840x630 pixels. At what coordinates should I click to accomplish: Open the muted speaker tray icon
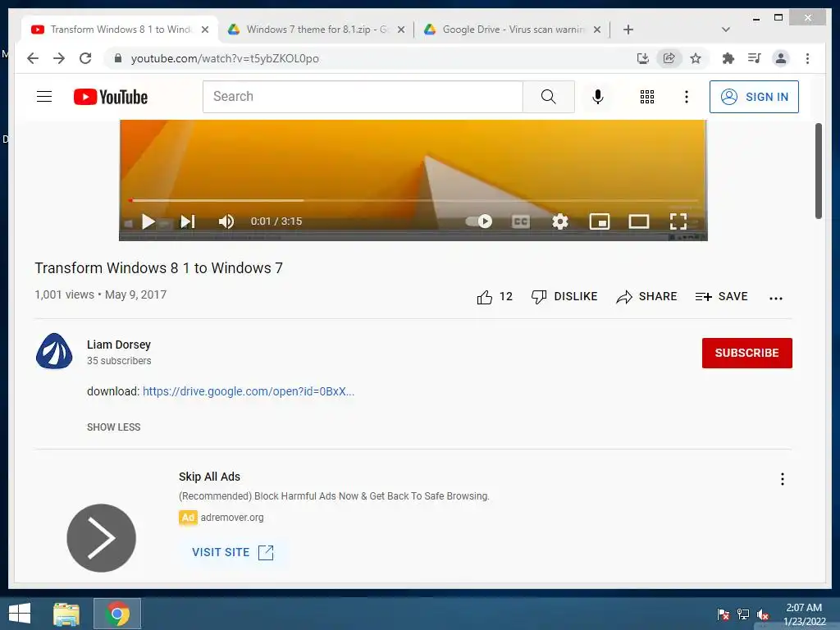pos(763,614)
